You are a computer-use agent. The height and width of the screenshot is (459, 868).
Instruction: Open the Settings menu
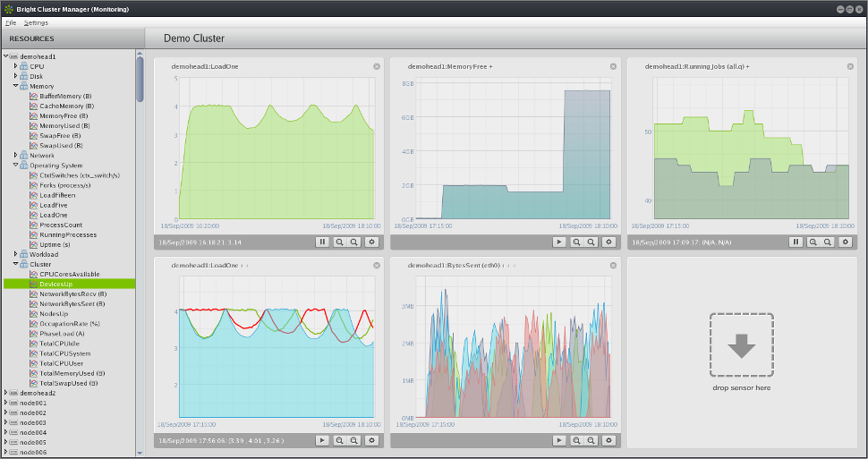click(36, 22)
